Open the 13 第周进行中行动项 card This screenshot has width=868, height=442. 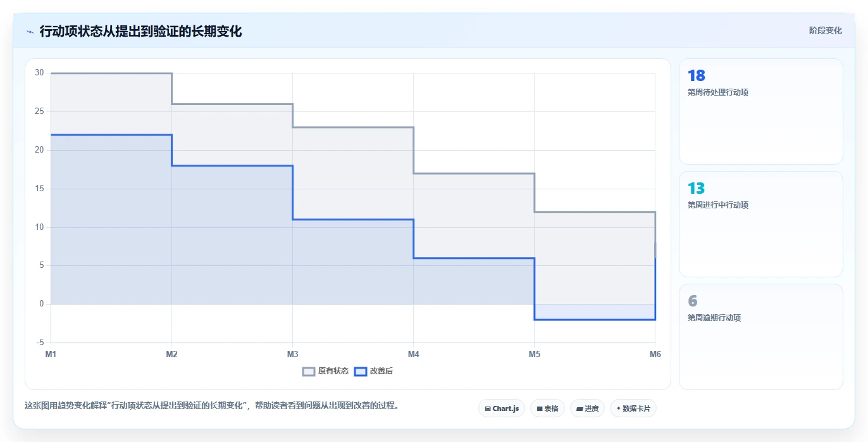760,224
